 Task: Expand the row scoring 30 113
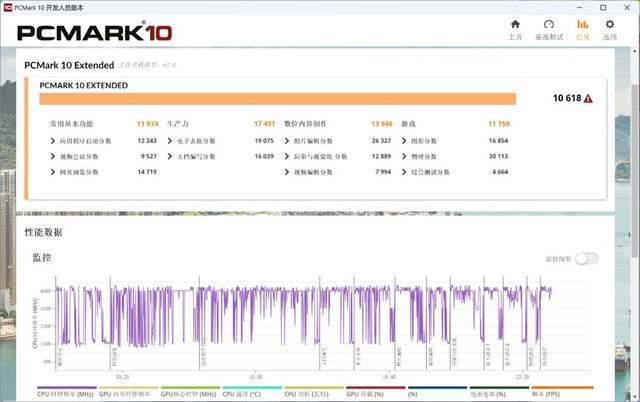(x=404, y=156)
